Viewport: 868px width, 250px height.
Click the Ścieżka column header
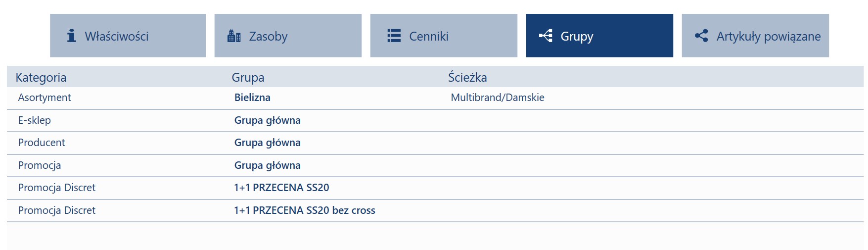point(467,77)
